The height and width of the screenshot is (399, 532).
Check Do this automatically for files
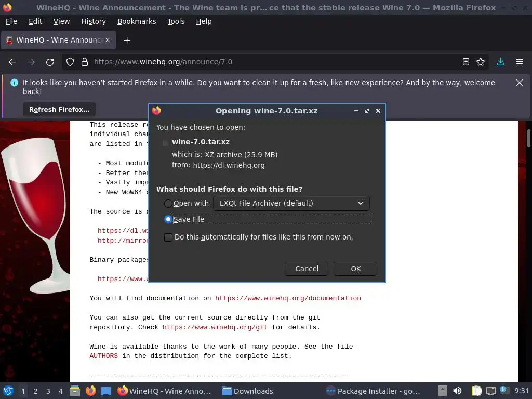(168, 237)
